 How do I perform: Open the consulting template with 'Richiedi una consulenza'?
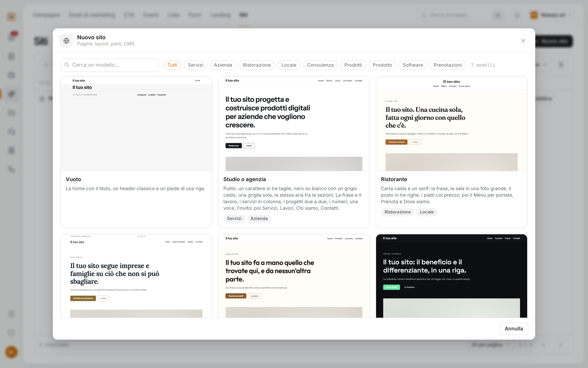pos(136,276)
